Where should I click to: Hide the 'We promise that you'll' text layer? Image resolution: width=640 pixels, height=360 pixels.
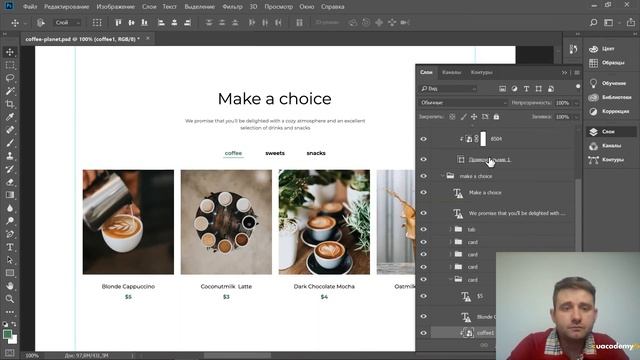coord(424,213)
